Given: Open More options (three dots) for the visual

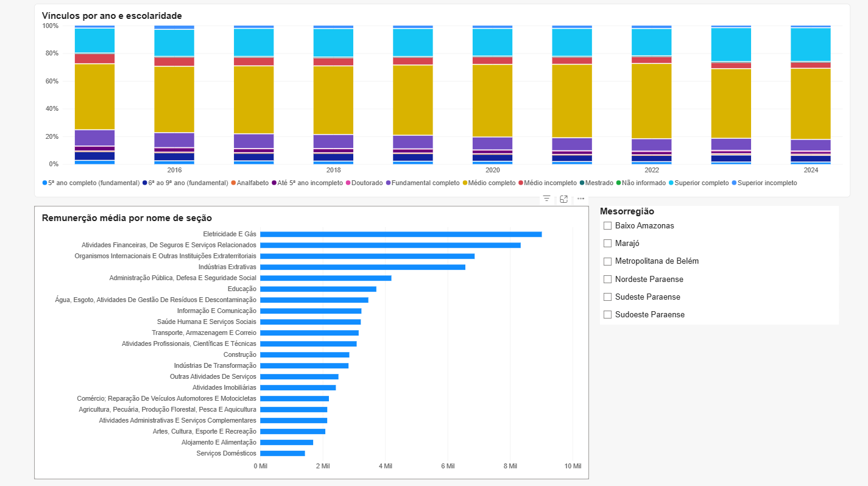Looking at the screenshot, I should (x=581, y=199).
